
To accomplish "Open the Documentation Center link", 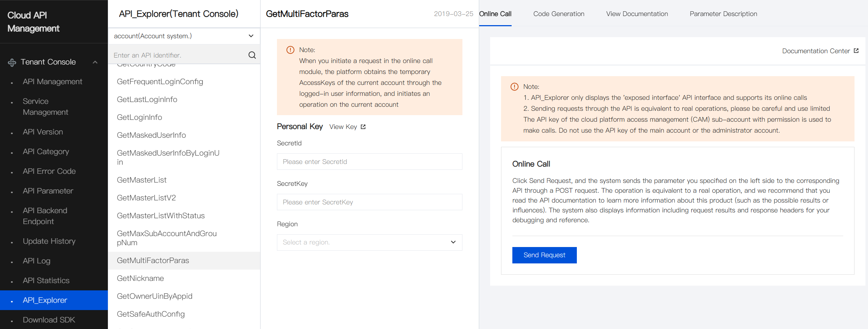I will 816,51.
